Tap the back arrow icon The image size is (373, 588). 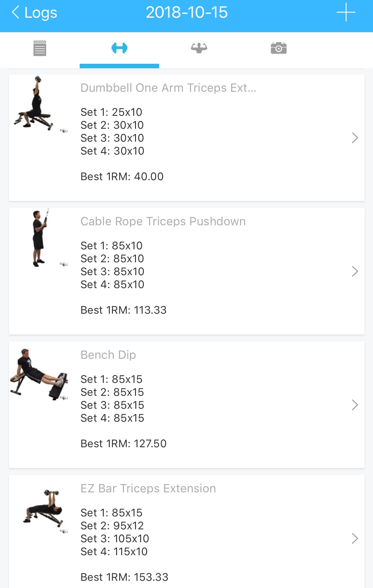[x=16, y=13]
